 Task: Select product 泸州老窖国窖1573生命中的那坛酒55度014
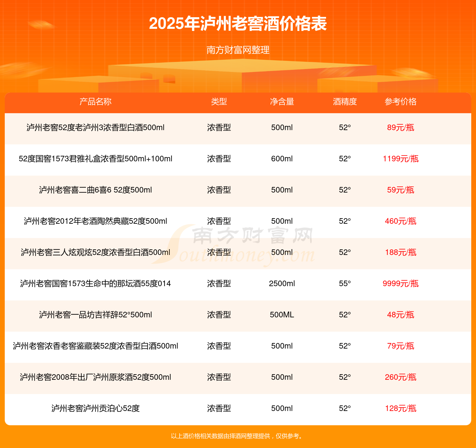95,284
